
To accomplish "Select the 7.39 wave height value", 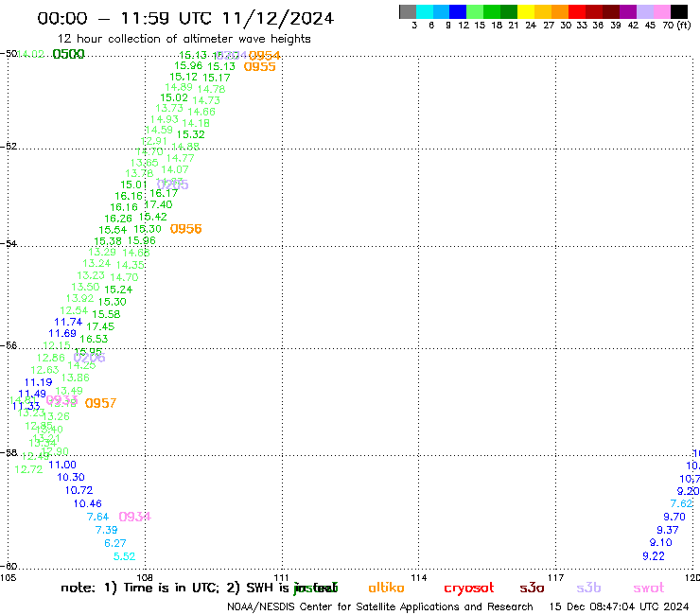I will pyautogui.click(x=106, y=530).
